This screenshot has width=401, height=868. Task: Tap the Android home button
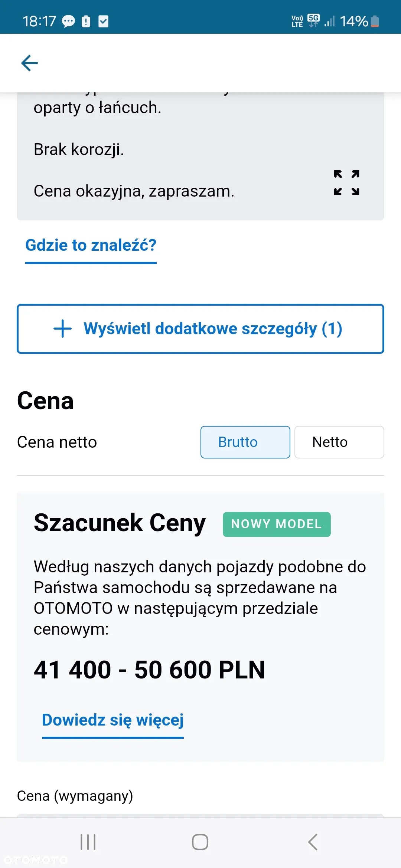[x=200, y=842]
